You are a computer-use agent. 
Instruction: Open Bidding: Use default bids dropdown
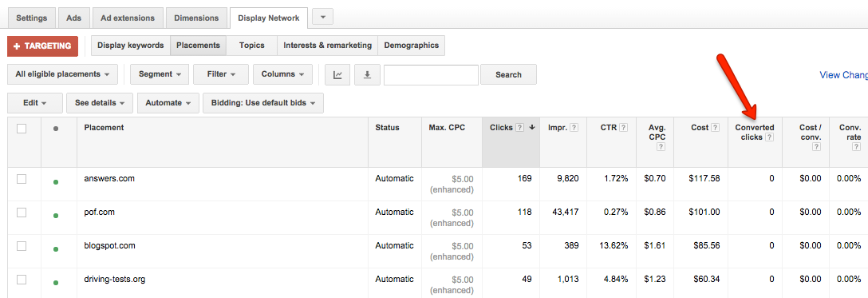coord(263,103)
